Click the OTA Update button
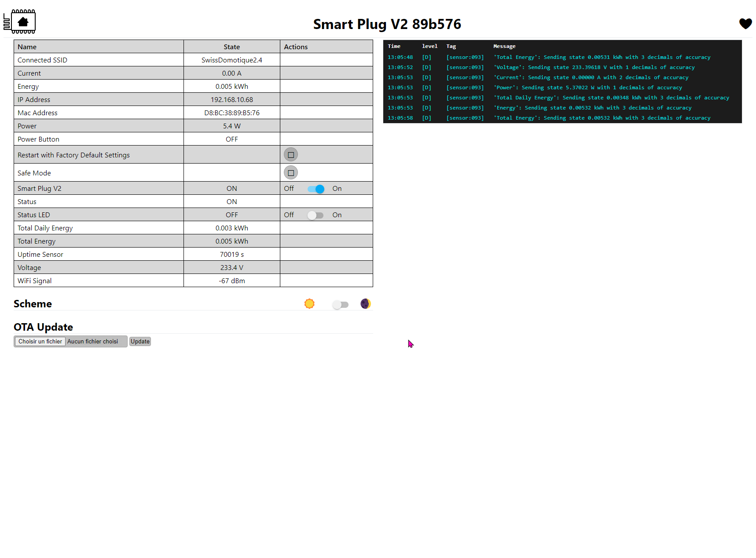The height and width of the screenshot is (558, 756). (x=140, y=342)
